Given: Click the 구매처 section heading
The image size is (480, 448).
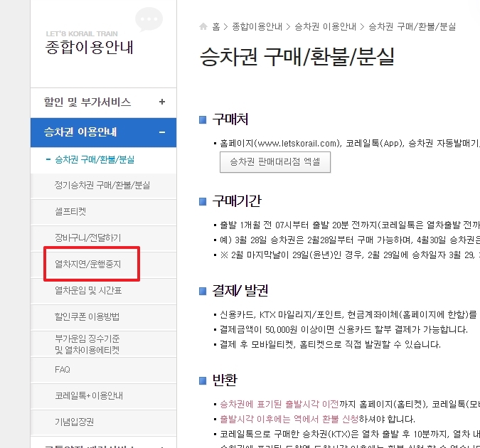Looking at the screenshot, I should click(230, 119).
